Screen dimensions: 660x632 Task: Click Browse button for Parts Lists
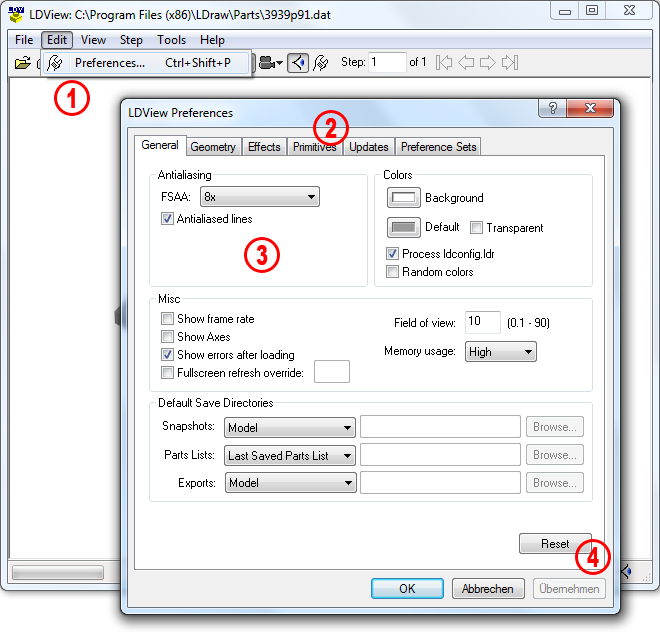point(555,455)
